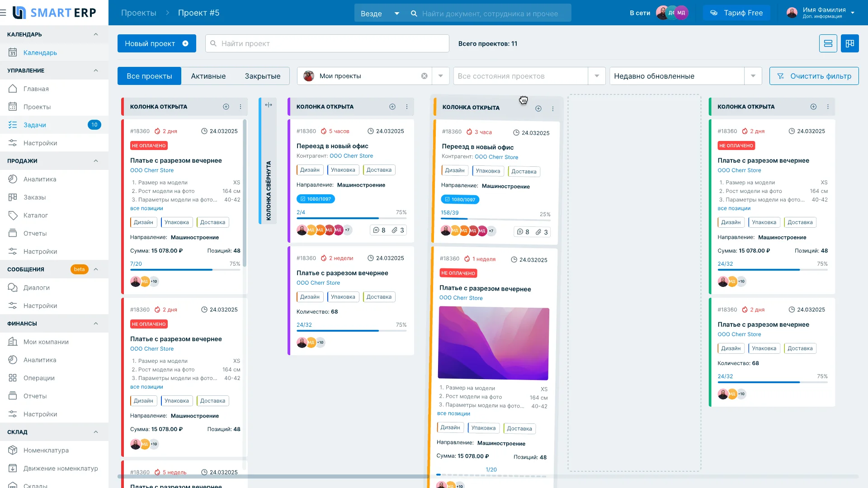Image resolution: width=868 pixels, height=488 pixels.
Task: Focus the Найти проект search field
Action: (x=327, y=43)
